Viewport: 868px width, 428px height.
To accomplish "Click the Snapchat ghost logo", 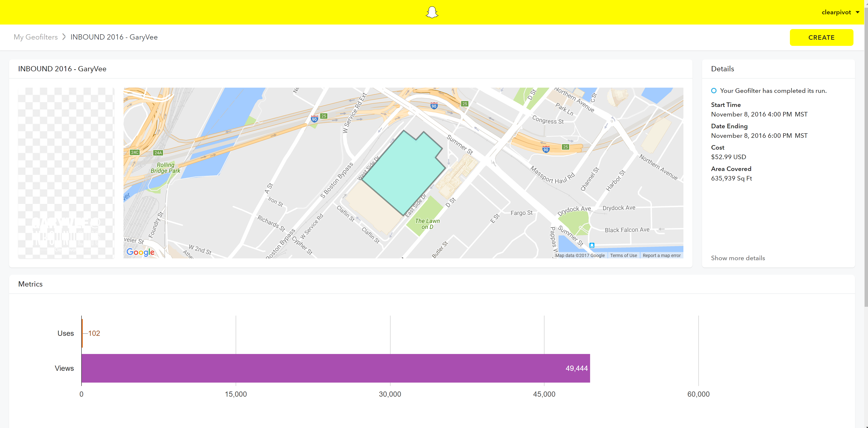I will click(432, 12).
